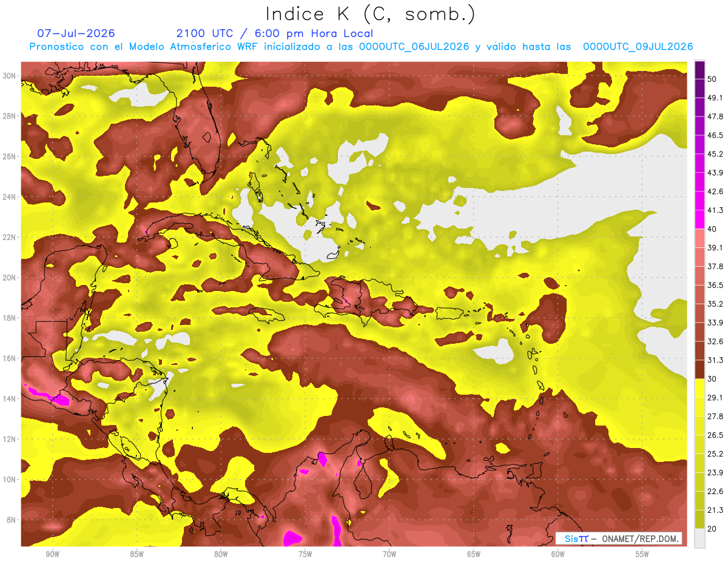Screen dimensions: 728x562
Task: Click the latitude label '20N'
Action: (10, 278)
